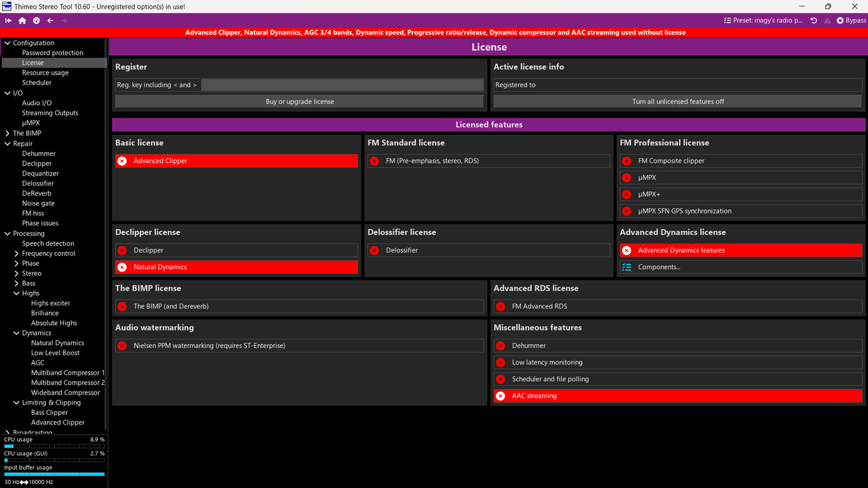
Task: Open the Components... entry
Action: pyautogui.click(x=741, y=267)
